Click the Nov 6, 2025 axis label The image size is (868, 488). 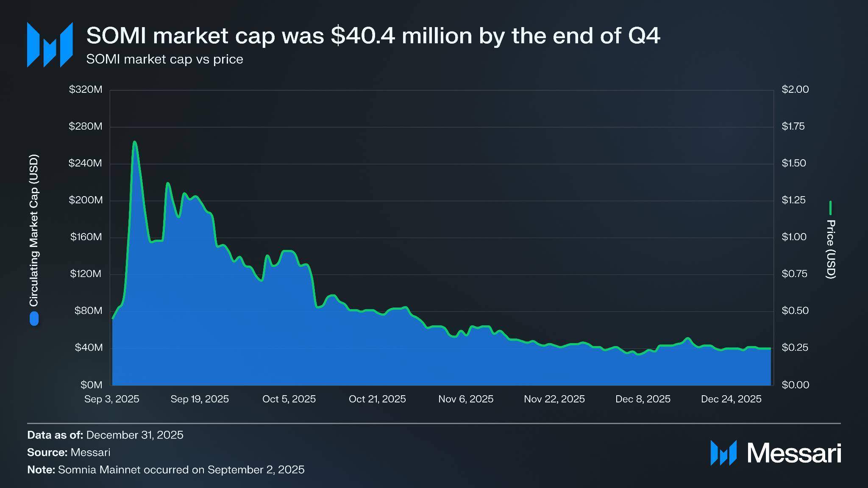466,399
